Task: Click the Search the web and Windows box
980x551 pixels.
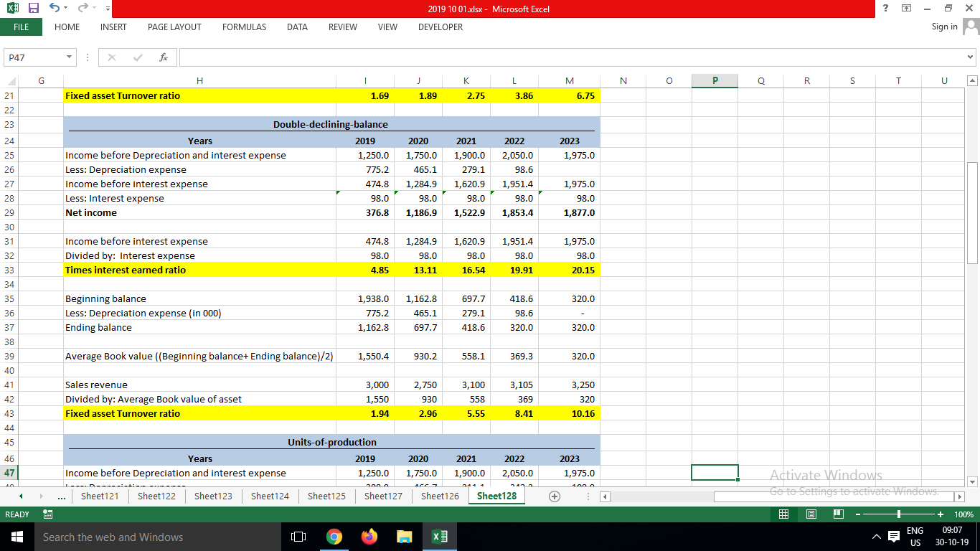Action: pos(157,537)
